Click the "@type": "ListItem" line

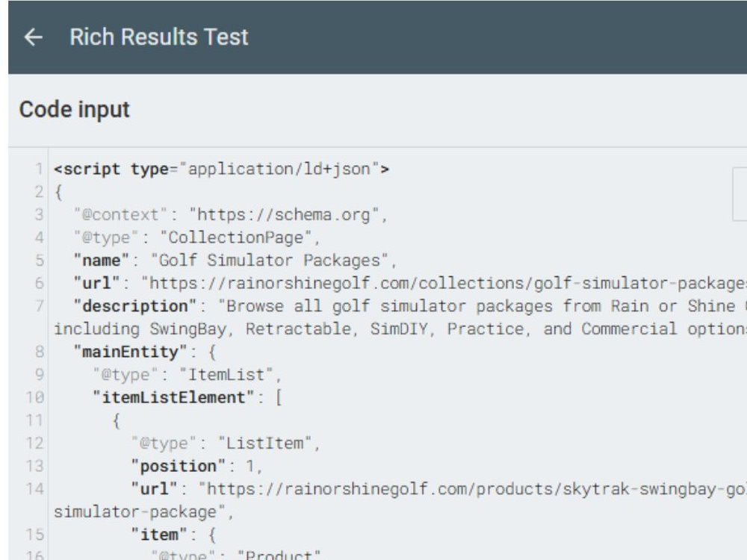pos(226,444)
